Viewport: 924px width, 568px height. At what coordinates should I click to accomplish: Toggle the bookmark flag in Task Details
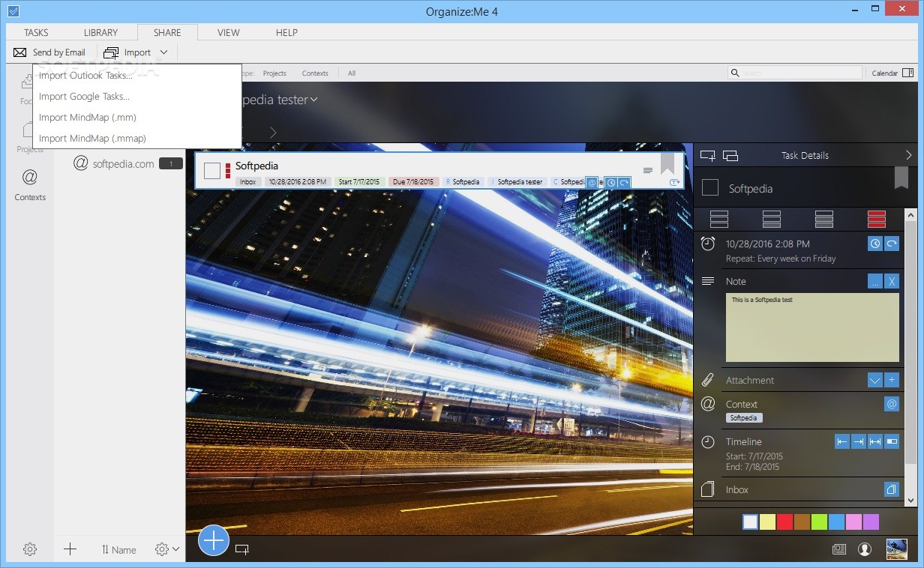901,178
